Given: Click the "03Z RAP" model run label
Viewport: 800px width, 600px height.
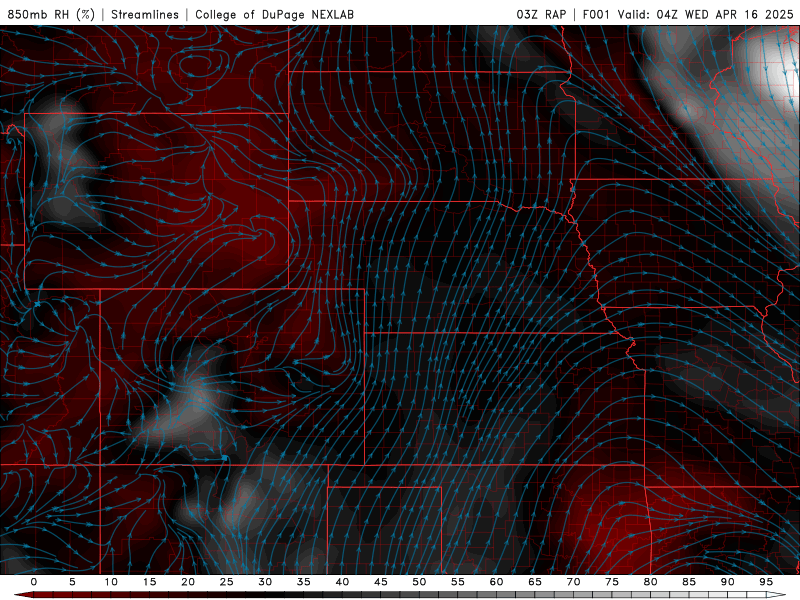Looking at the screenshot, I should coord(541,14).
